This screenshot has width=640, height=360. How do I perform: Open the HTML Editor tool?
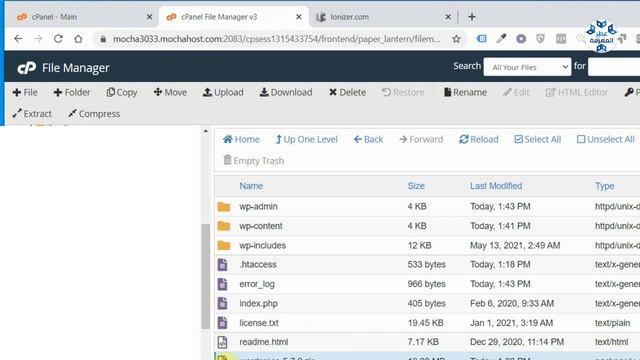pyautogui.click(x=577, y=92)
